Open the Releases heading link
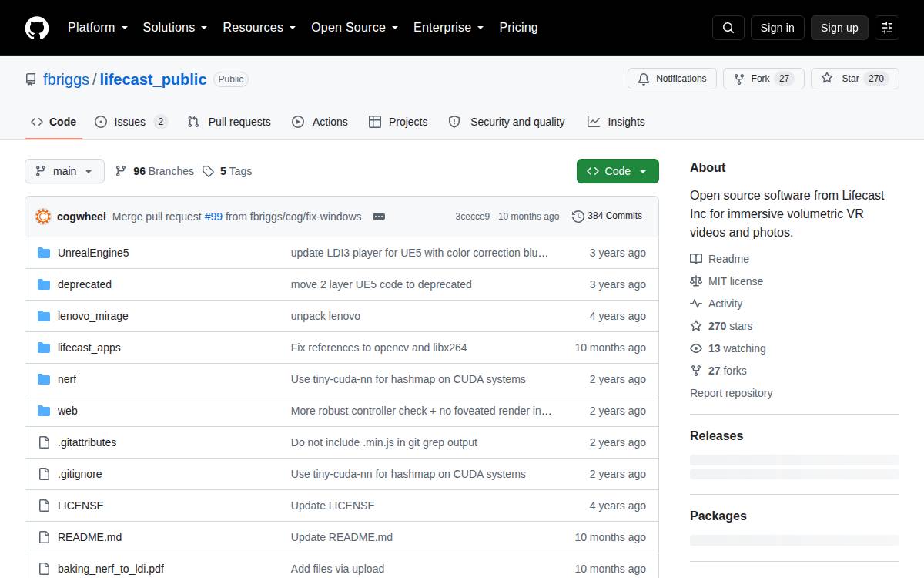The width and height of the screenshot is (924, 578). click(716, 435)
